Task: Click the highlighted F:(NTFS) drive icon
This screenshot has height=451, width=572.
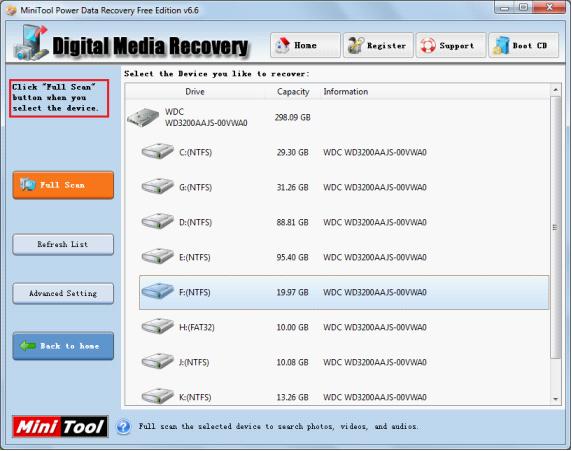Action: [158, 291]
